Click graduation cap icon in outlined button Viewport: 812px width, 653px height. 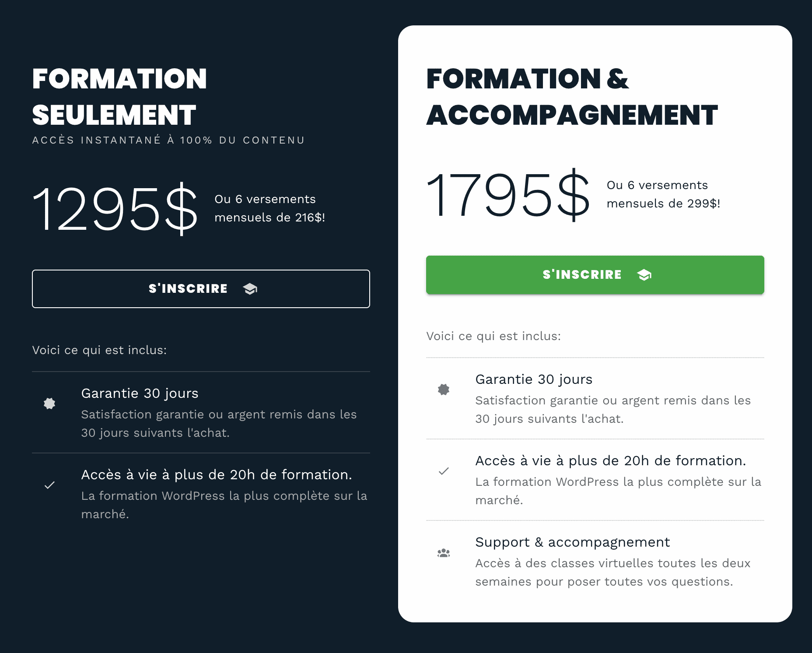click(250, 289)
